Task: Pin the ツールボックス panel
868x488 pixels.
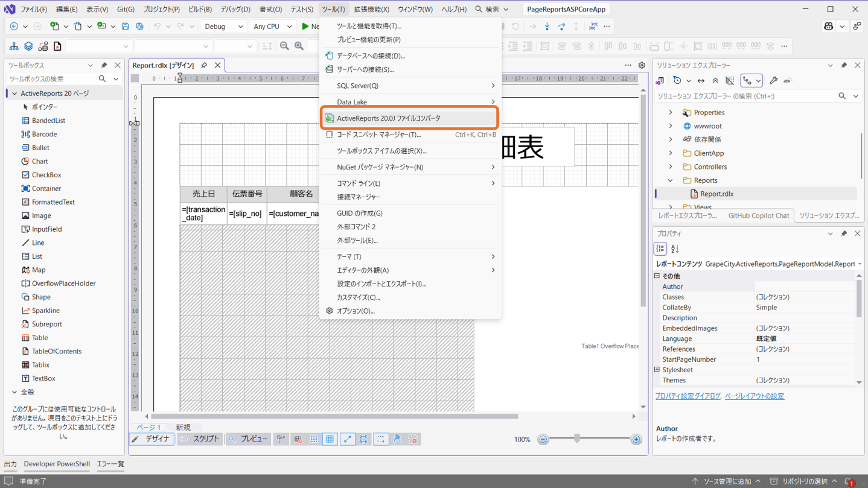Action: point(104,65)
